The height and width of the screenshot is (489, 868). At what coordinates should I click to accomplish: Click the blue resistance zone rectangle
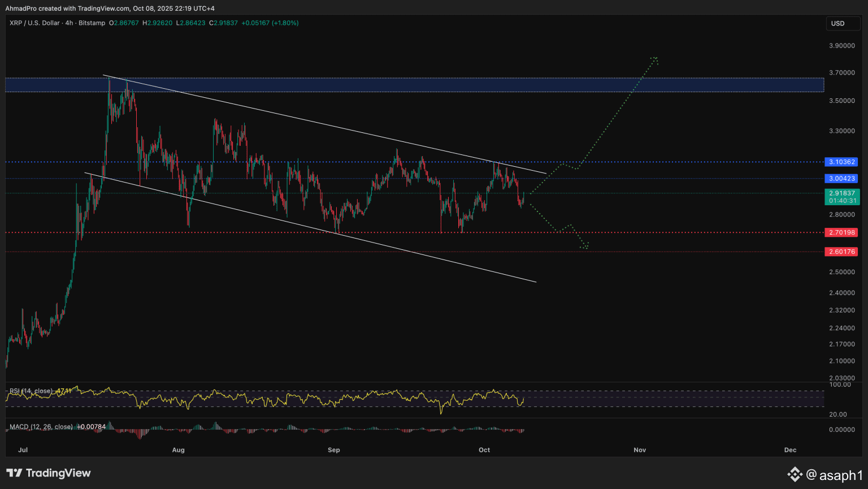[414, 85]
